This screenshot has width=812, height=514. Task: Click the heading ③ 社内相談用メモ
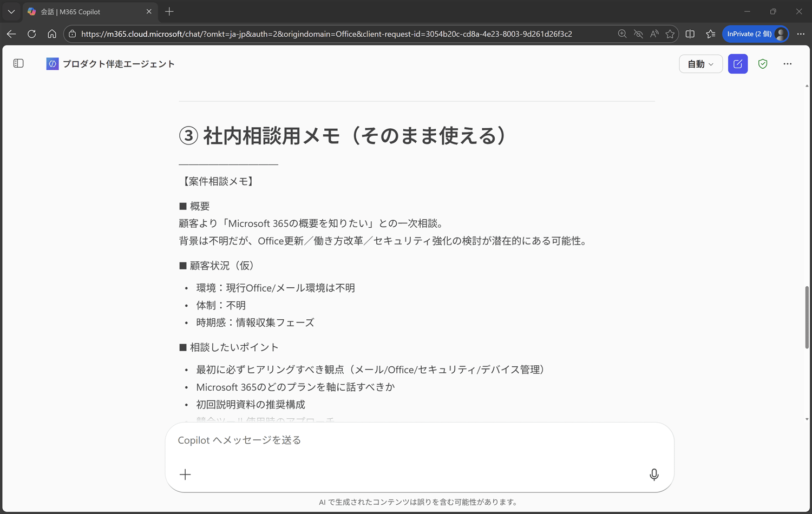[x=342, y=135]
